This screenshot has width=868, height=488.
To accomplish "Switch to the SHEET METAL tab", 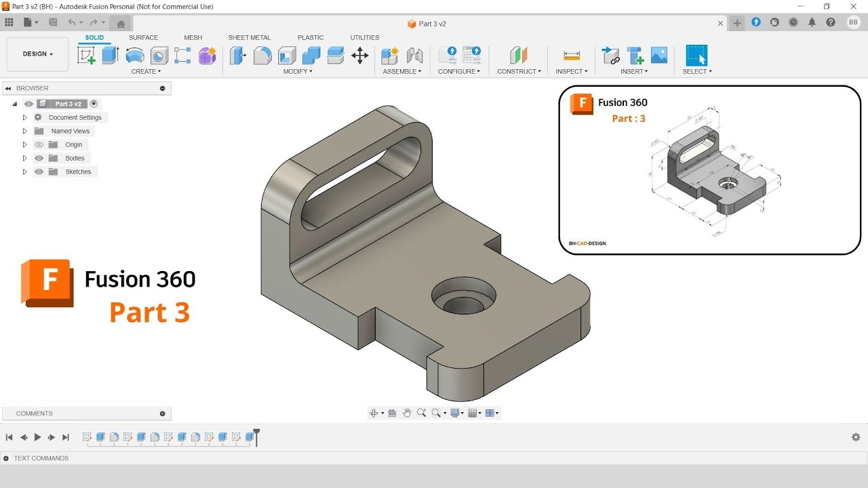I will click(249, 37).
